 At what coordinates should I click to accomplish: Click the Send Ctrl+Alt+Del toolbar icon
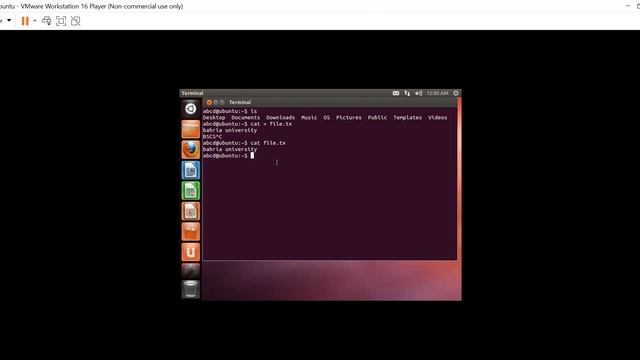tap(47, 21)
